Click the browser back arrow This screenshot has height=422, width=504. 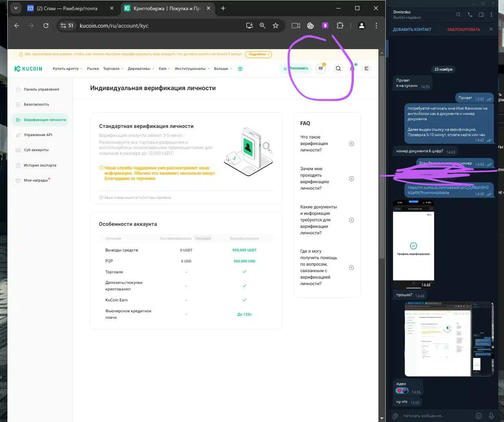17,26
